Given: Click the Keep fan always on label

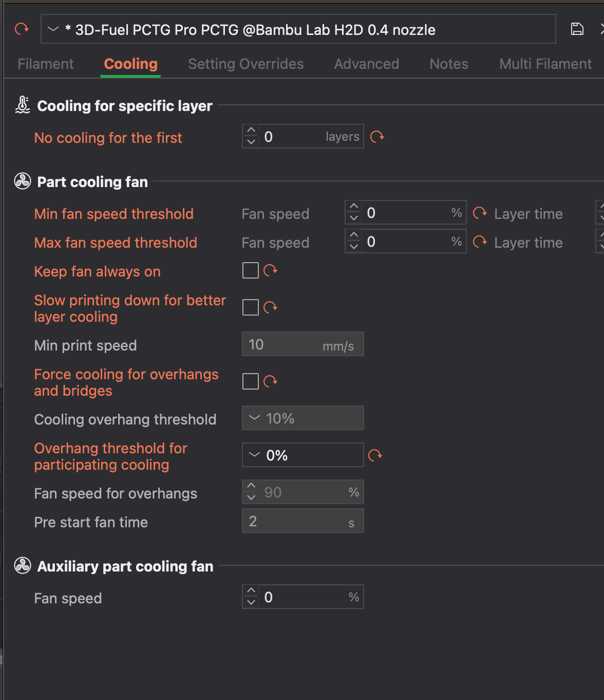Looking at the screenshot, I should (x=97, y=271).
